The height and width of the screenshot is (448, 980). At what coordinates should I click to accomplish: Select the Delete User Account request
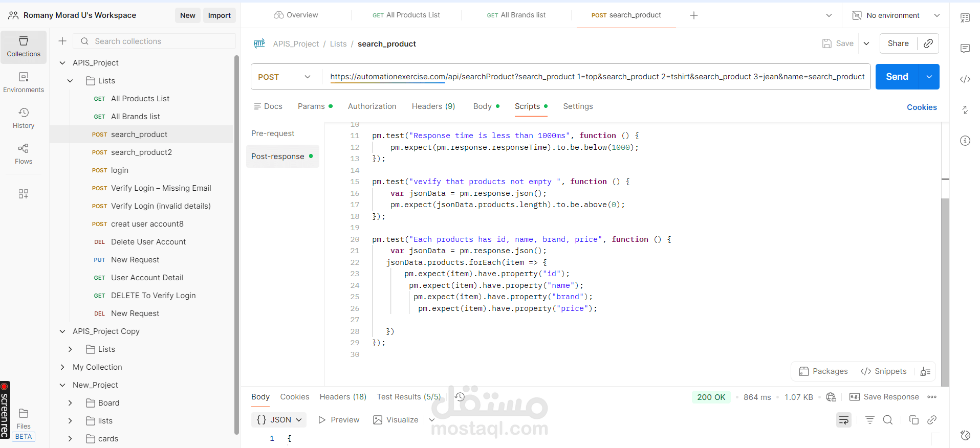tap(141, 242)
